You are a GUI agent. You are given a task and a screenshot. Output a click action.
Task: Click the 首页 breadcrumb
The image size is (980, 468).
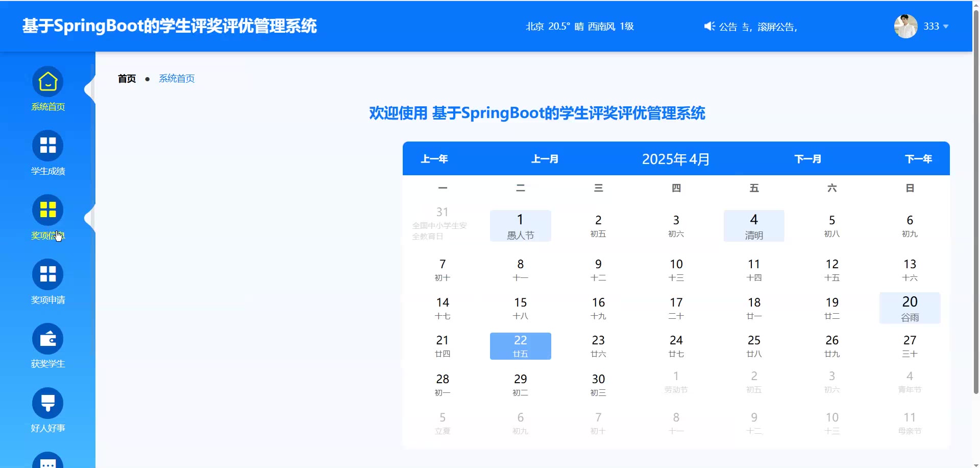[127, 79]
